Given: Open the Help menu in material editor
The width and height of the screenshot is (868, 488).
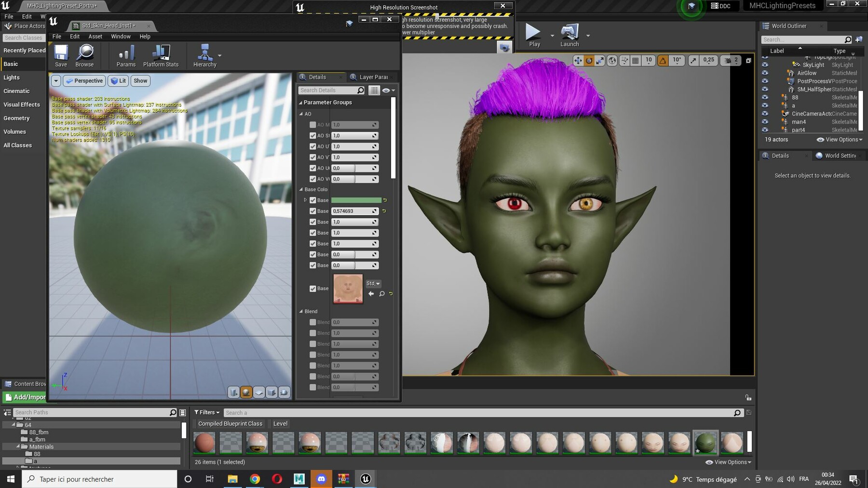Looking at the screenshot, I should point(145,37).
